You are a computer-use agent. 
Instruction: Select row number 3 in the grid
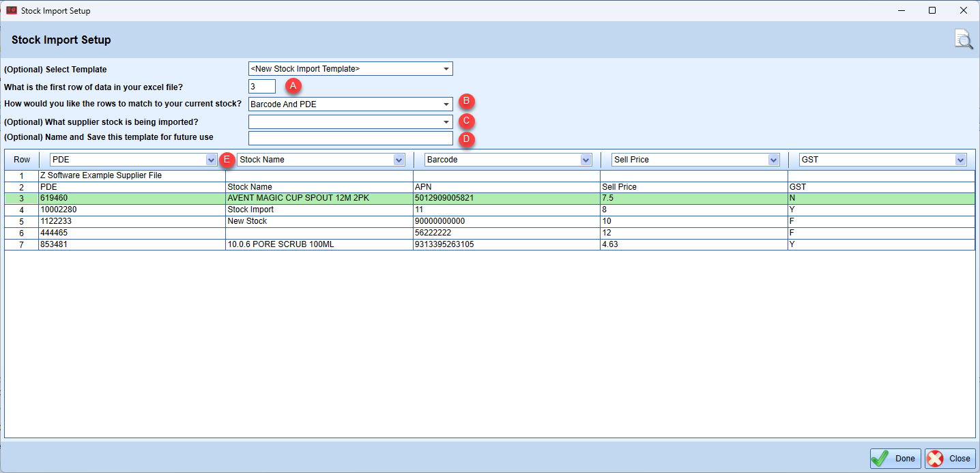[22, 198]
